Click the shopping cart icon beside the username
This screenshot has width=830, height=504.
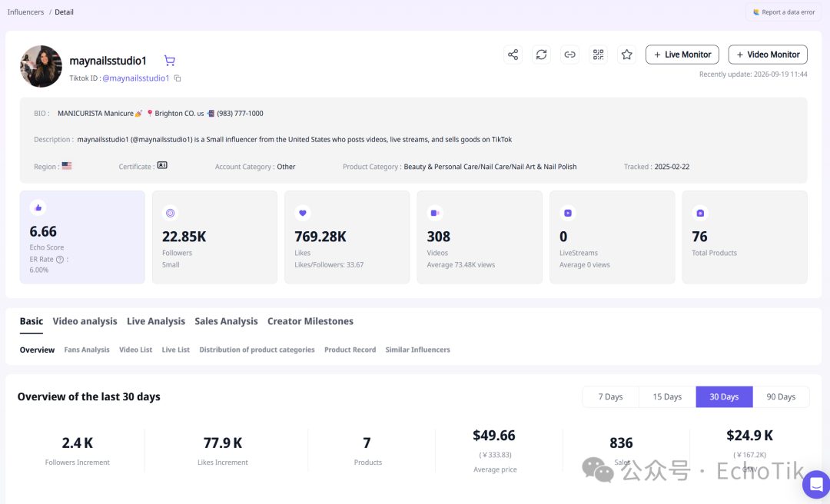169,61
